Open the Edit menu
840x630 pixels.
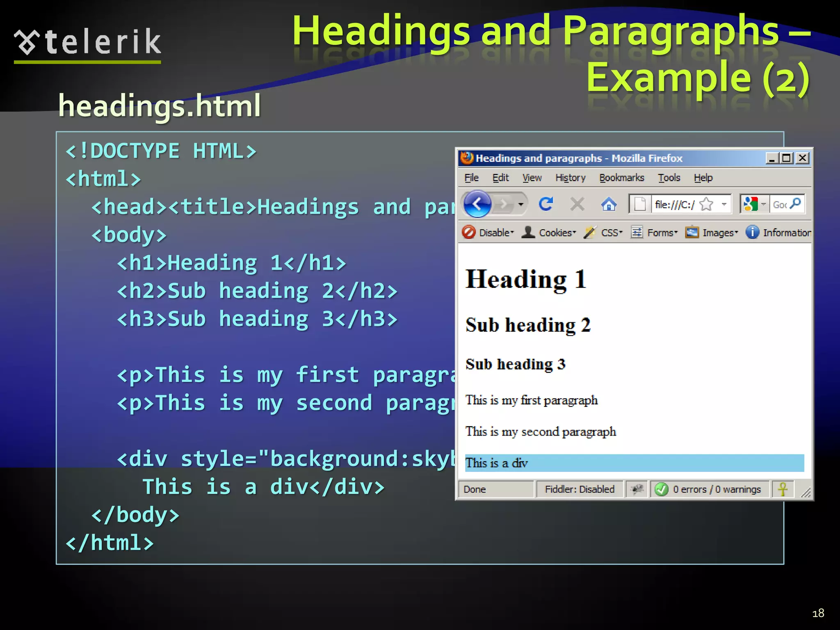(x=500, y=178)
